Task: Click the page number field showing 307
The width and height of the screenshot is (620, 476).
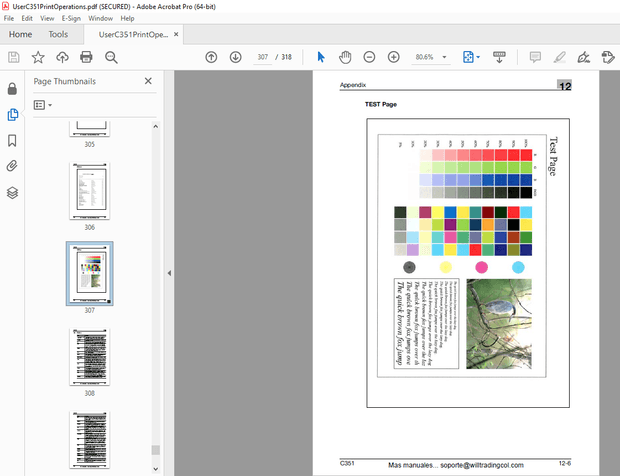Action: 263,57
